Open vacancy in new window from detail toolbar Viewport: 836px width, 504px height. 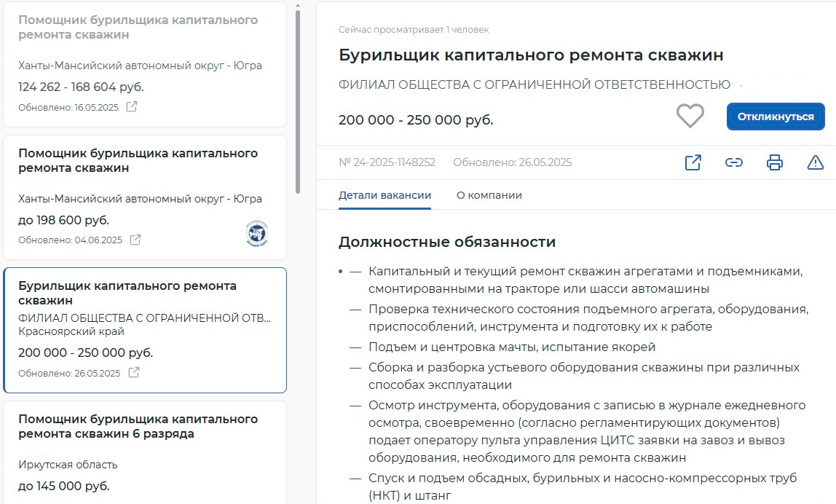pyautogui.click(x=693, y=162)
